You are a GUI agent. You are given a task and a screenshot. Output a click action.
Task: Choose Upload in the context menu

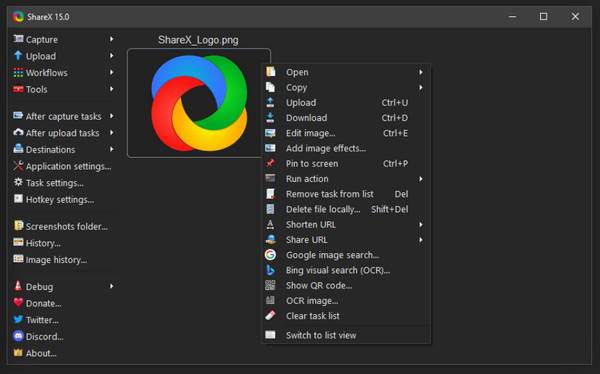pos(346,103)
